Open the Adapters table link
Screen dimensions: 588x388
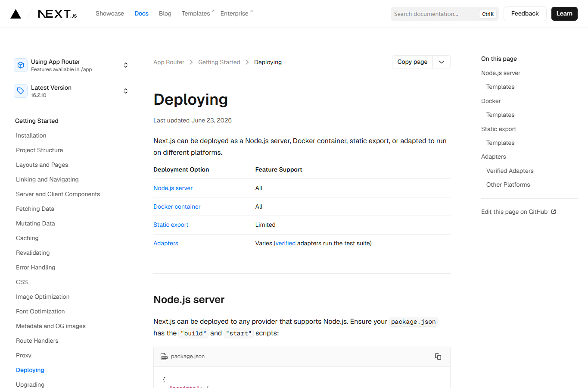click(166, 244)
